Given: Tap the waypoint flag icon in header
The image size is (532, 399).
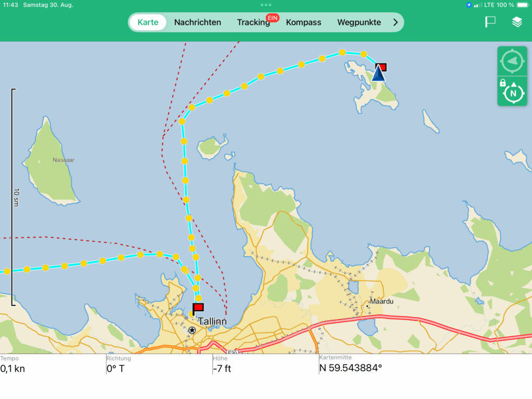Looking at the screenshot, I should [490, 22].
